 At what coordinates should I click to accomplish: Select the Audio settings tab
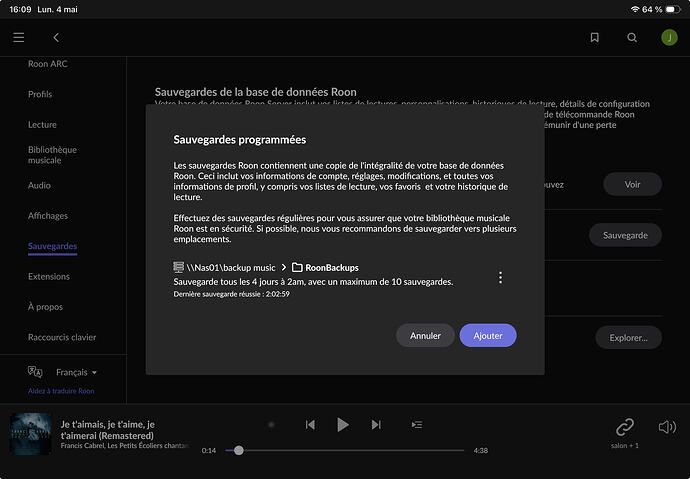(39, 185)
